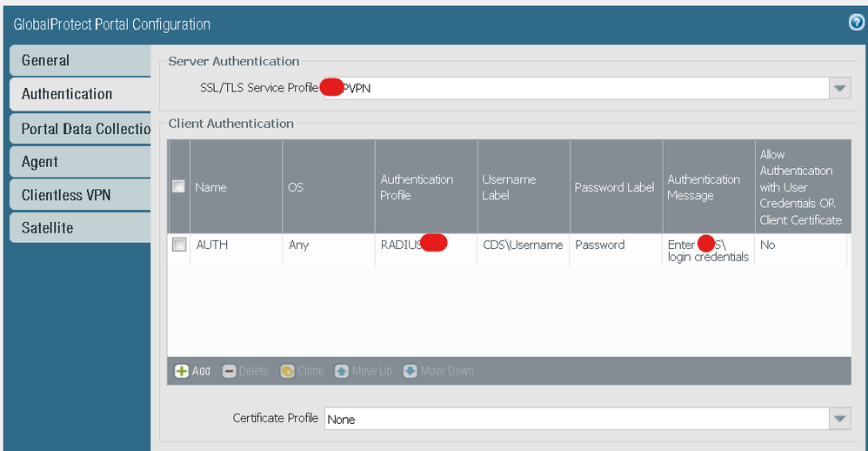This screenshot has width=868, height=451.
Task: Sort by the Authentication Profile column header
Action: click(x=417, y=187)
